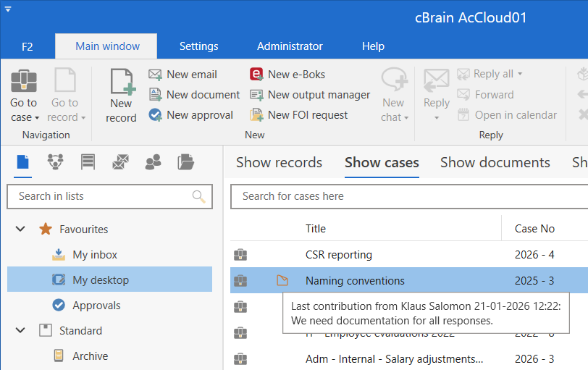
Task: Open My inbox list
Action: point(95,255)
